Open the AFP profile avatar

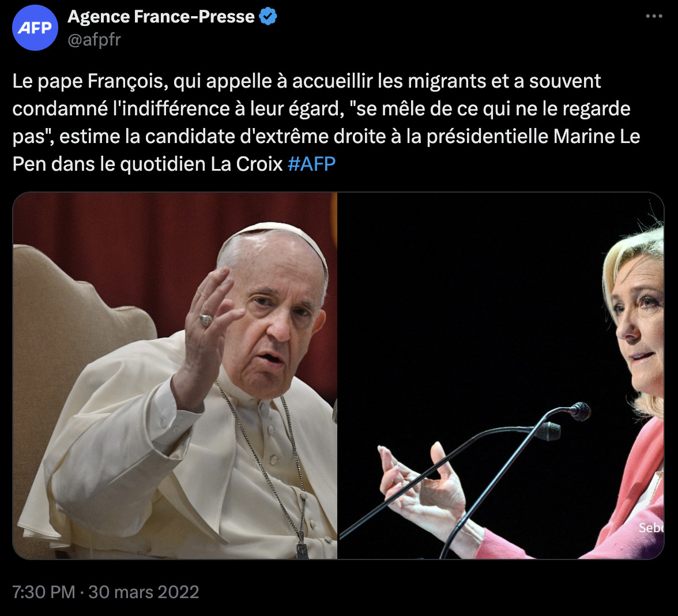pyautogui.click(x=35, y=28)
